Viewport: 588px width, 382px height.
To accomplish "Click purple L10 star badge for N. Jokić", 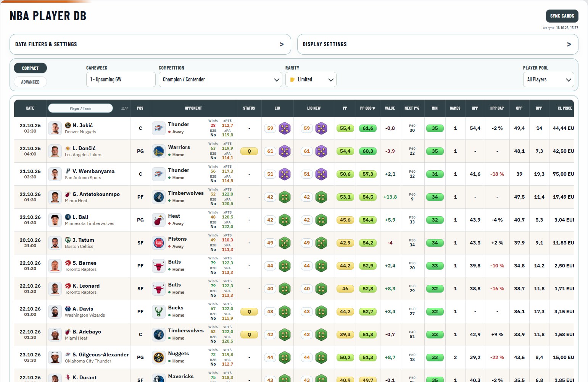I will (285, 128).
